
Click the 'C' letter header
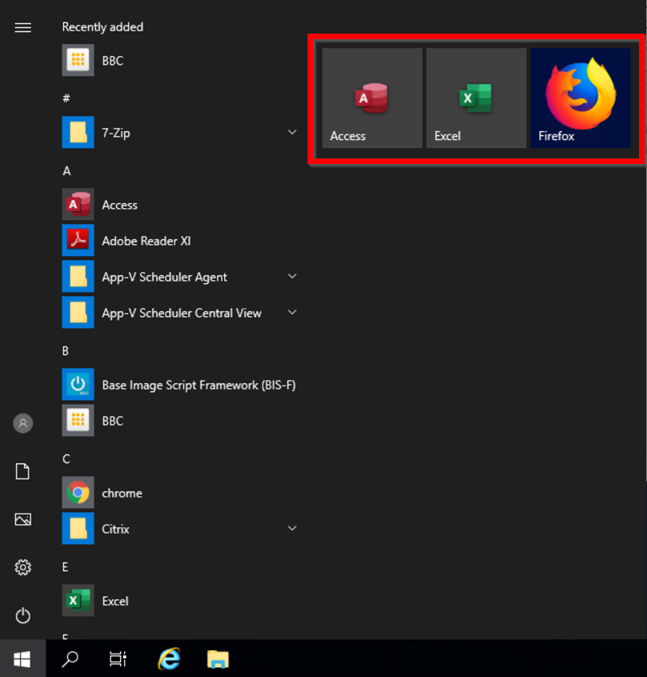point(66,459)
